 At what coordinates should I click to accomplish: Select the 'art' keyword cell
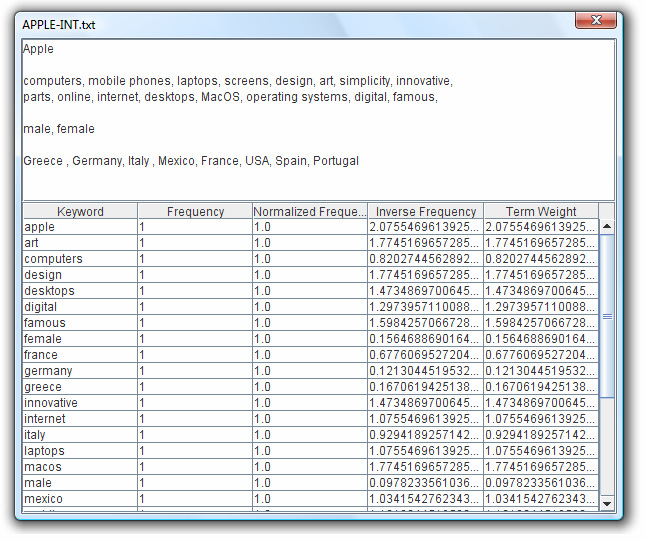click(81, 245)
